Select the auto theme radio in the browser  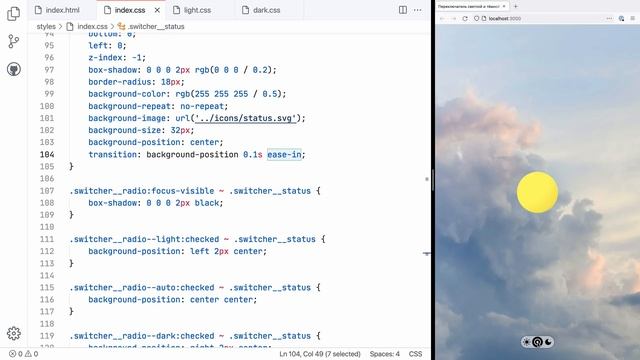click(538, 342)
